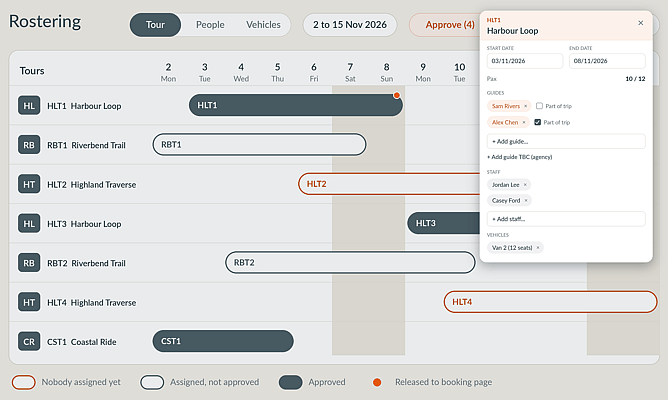Click the Assigned, not approved legend swatch
This screenshot has width=668, height=400.
152,382
